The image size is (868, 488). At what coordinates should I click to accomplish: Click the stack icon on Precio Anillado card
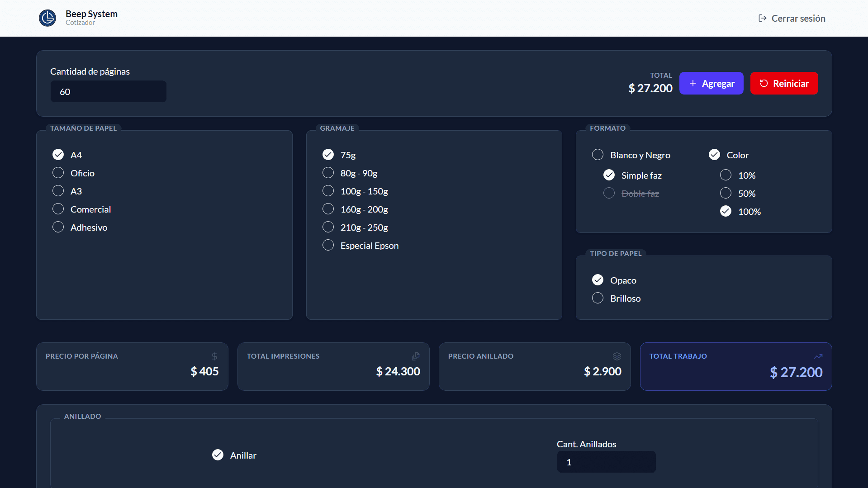(x=617, y=356)
